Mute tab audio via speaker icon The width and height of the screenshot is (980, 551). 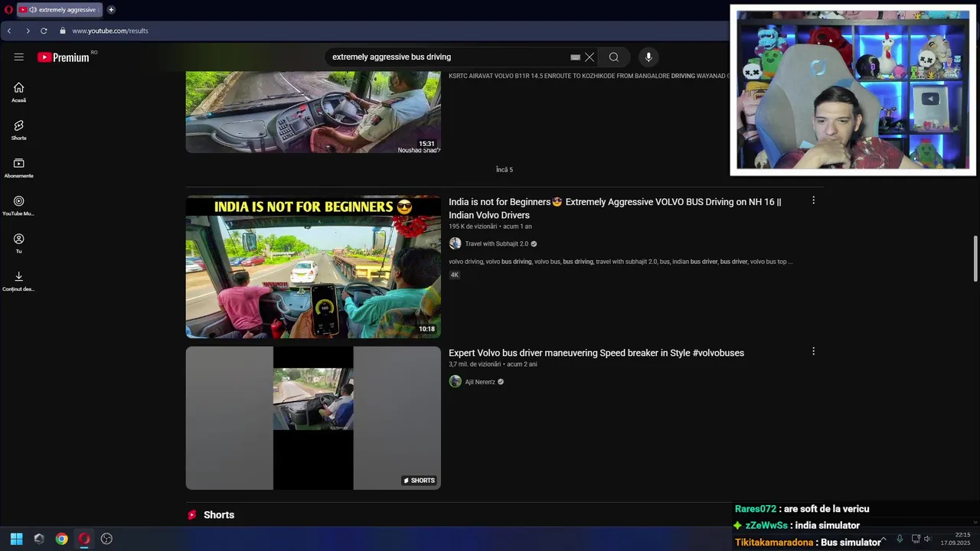(33, 10)
